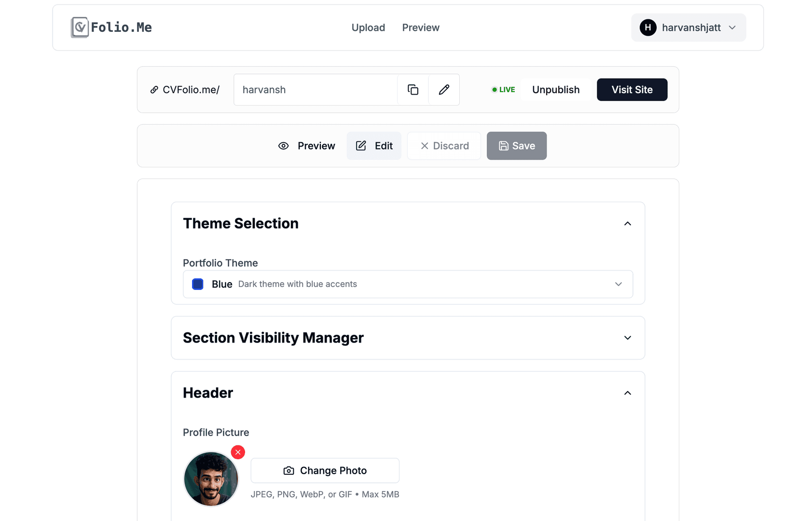Click the Visit Site button

632,90
